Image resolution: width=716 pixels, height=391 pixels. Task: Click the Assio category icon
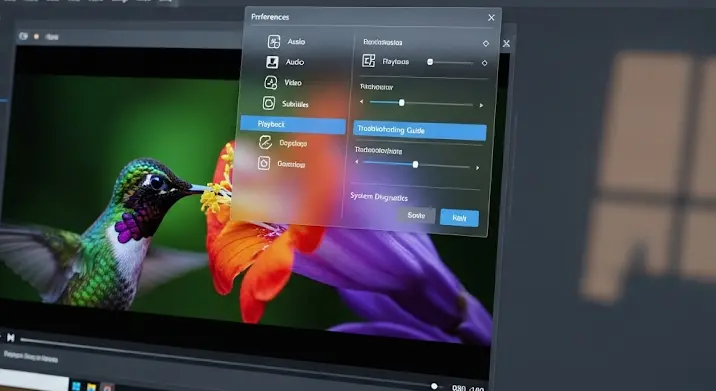[274, 42]
